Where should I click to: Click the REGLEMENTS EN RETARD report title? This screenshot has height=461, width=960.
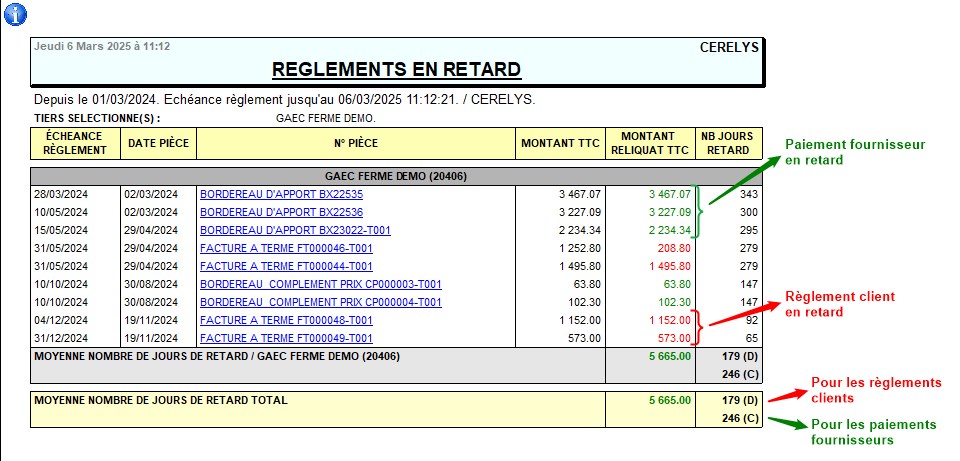(x=396, y=69)
